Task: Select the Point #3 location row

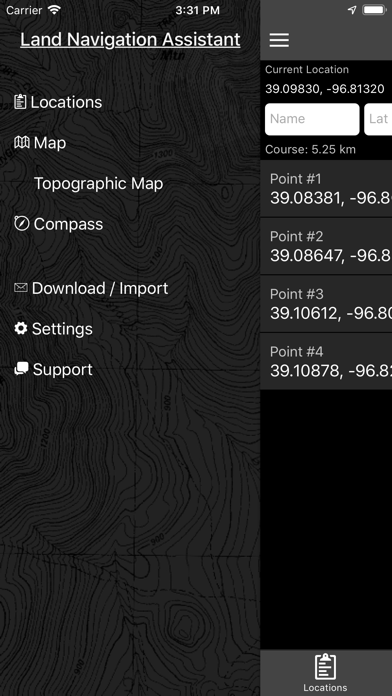Action: tap(326, 304)
